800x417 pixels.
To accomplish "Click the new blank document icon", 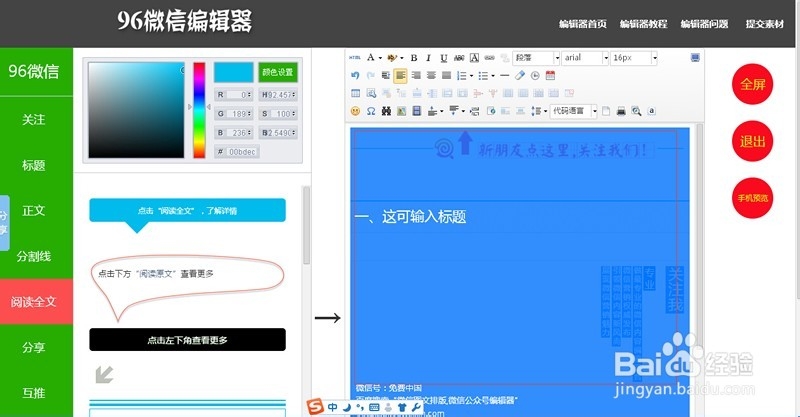I will 606,111.
